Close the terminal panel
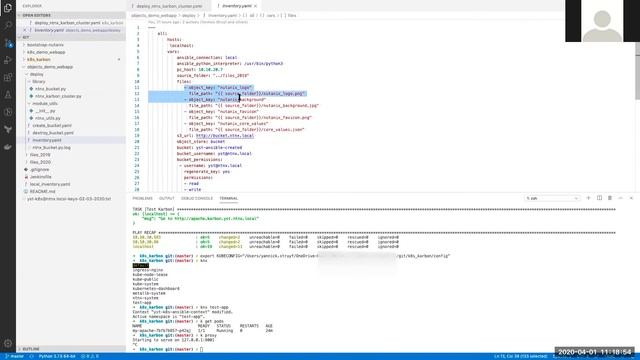The image size is (640, 360). pos(631,198)
